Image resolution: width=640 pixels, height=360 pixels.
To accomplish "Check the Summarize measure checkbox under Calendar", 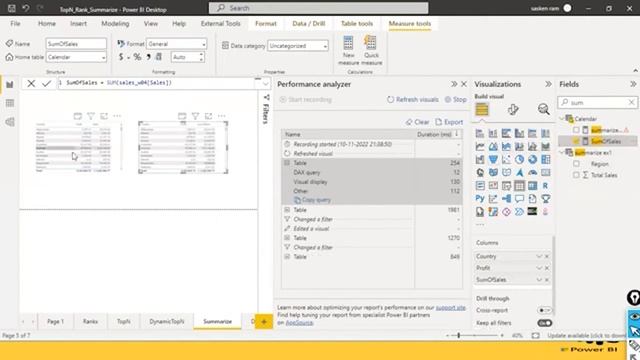I will tap(576, 130).
